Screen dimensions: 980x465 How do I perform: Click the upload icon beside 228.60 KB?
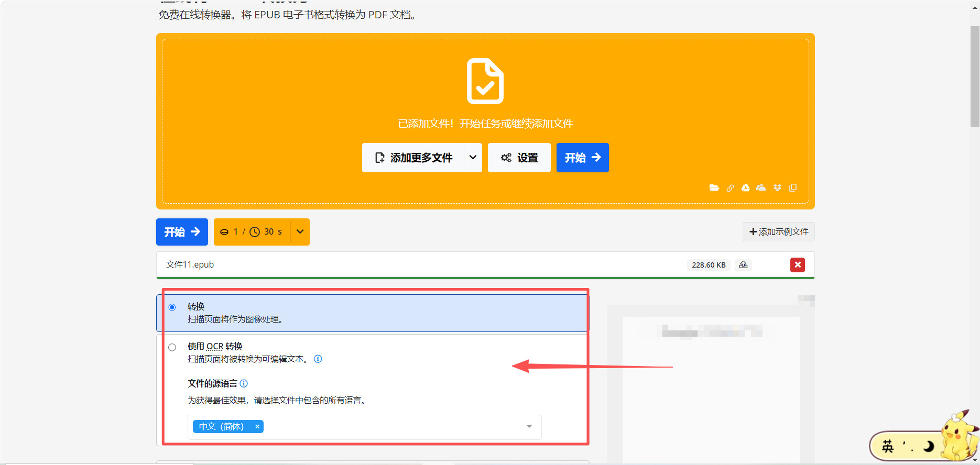[743, 265]
